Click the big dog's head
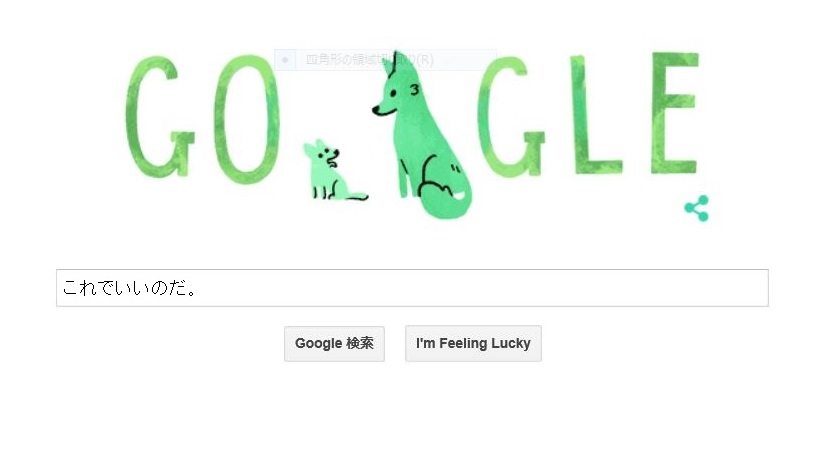The width and height of the screenshot is (814, 459). (x=397, y=86)
